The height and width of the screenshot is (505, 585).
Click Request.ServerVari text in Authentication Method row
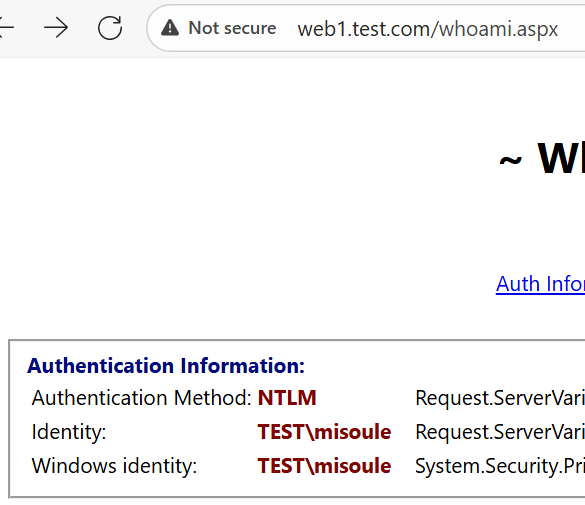(500, 398)
